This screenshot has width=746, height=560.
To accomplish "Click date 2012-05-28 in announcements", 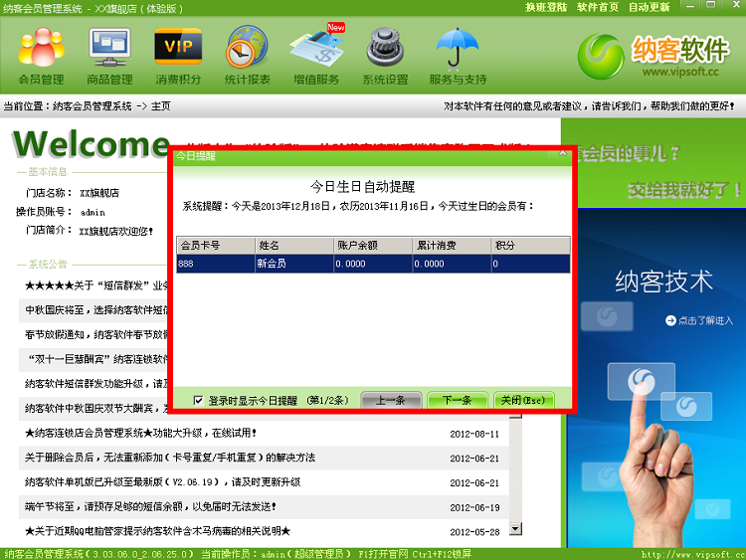I will [474, 532].
